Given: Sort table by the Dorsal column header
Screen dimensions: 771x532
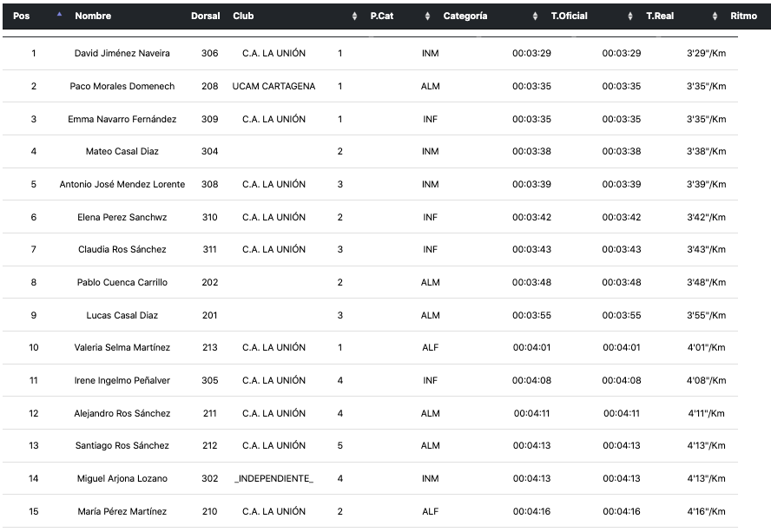Looking at the screenshot, I should (x=205, y=16).
